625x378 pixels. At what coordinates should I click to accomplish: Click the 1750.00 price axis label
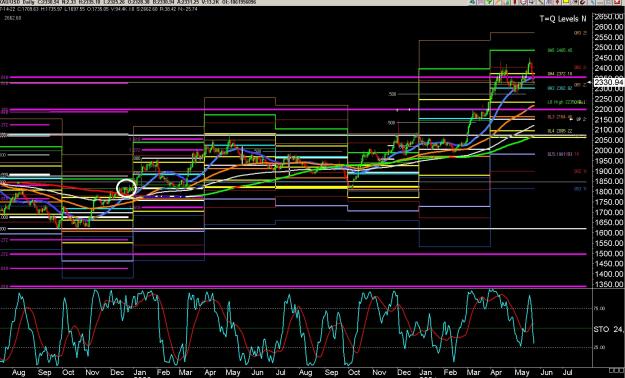click(608, 203)
